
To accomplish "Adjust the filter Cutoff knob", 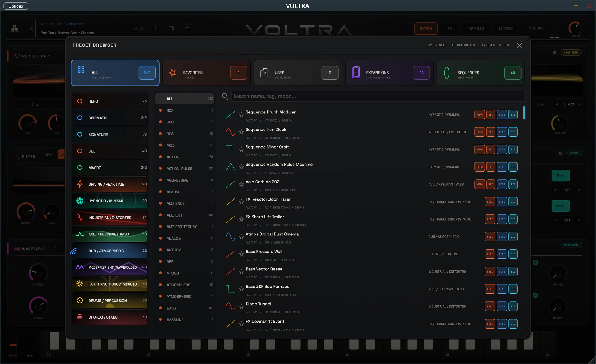I will (x=26, y=212).
